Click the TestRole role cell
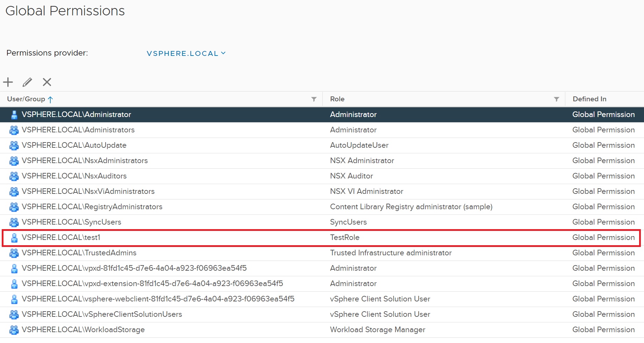Screen dimensions: 644x343 point(345,238)
